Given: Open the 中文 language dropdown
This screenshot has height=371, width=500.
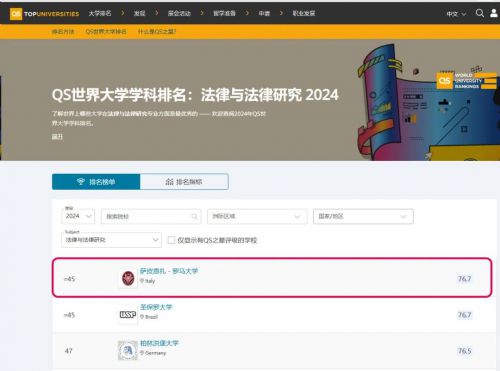Looking at the screenshot, I should click(456, 14).
